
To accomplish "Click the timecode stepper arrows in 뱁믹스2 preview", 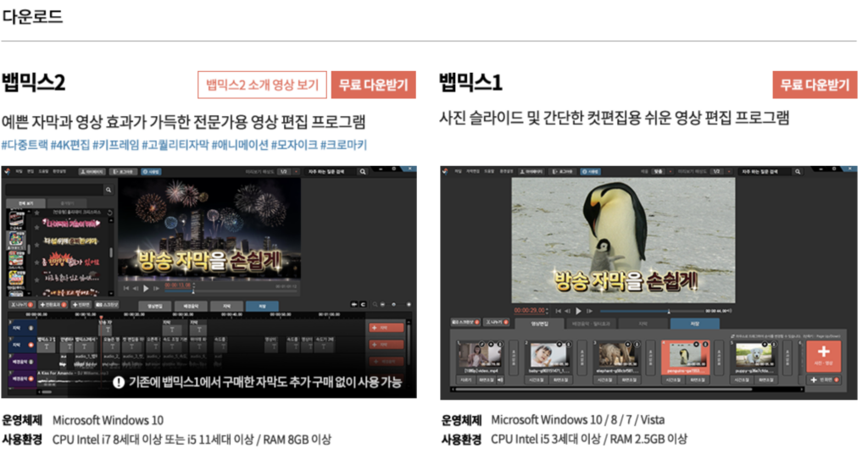I will click(x=193, y=285).
